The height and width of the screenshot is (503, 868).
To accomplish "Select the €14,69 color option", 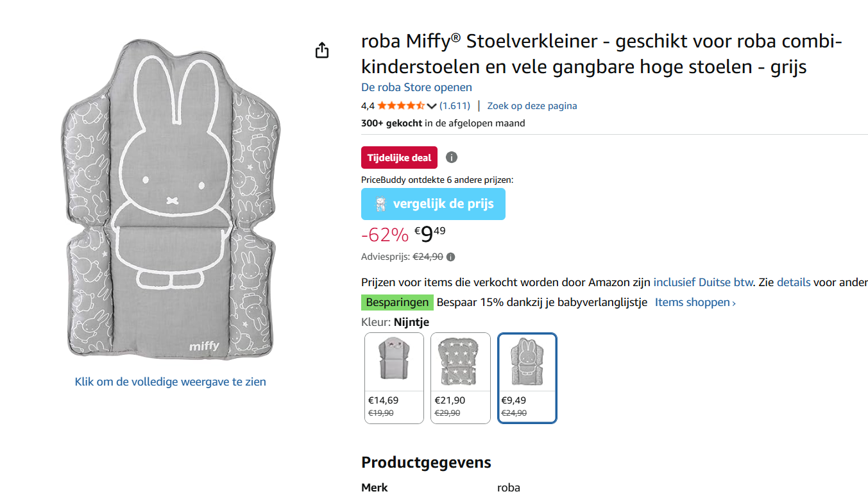I will tap(393, 377).
